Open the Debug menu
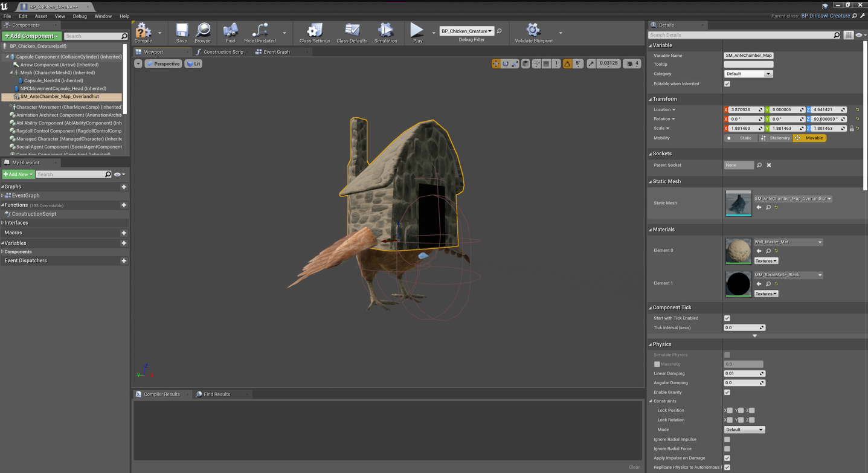Screen dimensions: 868x473 (79, 16)
